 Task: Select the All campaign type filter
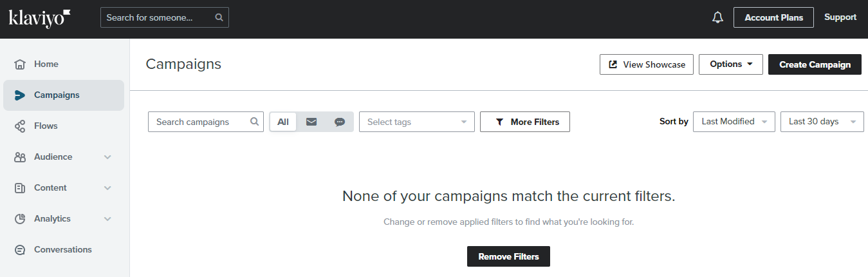[283, 122]
